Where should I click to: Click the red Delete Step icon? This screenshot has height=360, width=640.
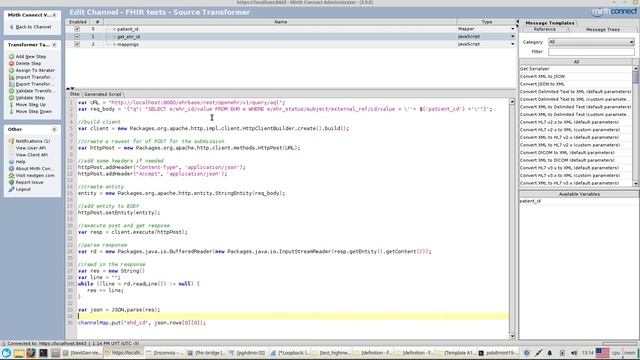(x=11, y=64)
